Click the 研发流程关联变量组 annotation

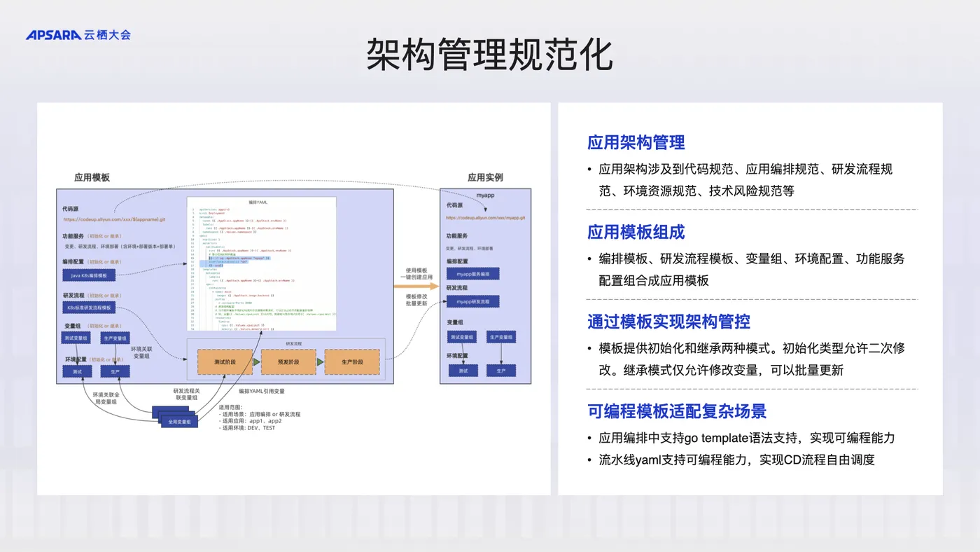(186, 394)
